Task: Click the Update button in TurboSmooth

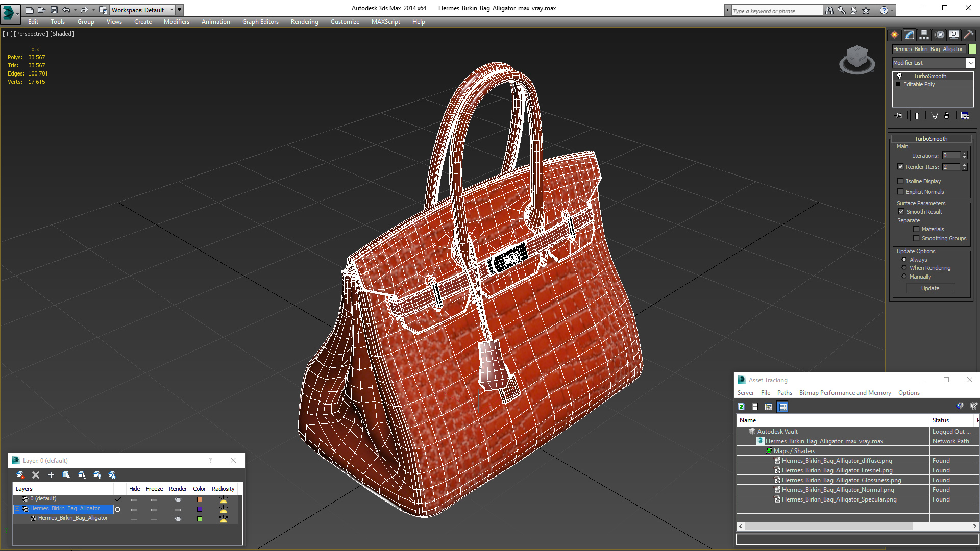Action: pyautogui.click(x=930, y=288)
